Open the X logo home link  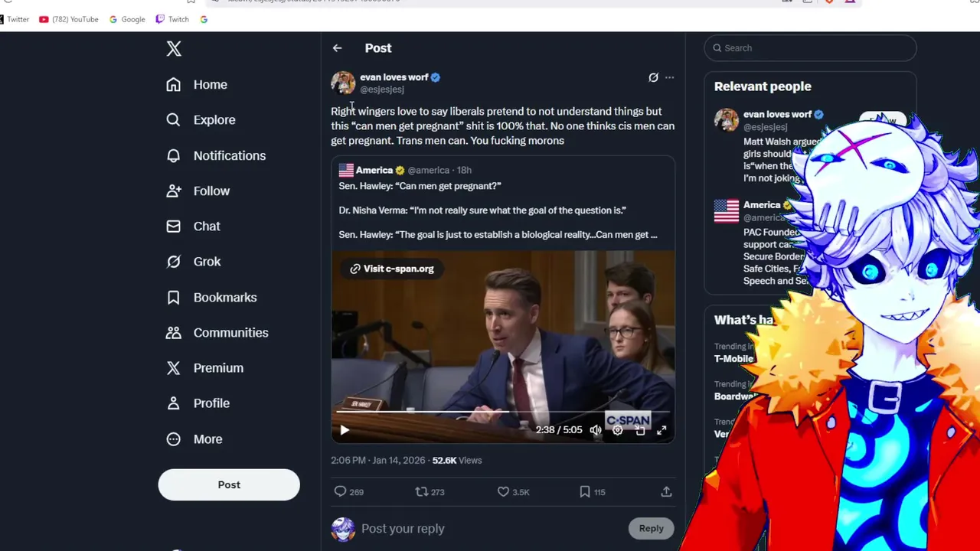174,49
